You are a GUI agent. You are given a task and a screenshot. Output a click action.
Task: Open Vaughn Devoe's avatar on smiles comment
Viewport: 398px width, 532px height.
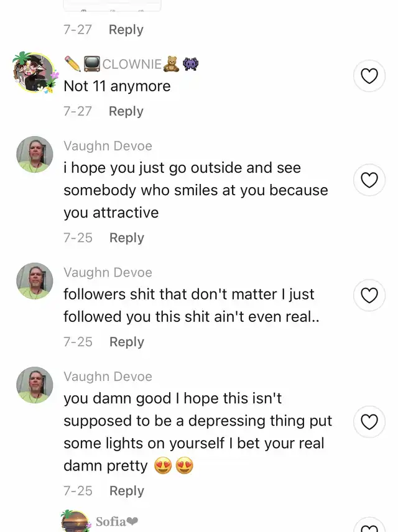point(35,154)
